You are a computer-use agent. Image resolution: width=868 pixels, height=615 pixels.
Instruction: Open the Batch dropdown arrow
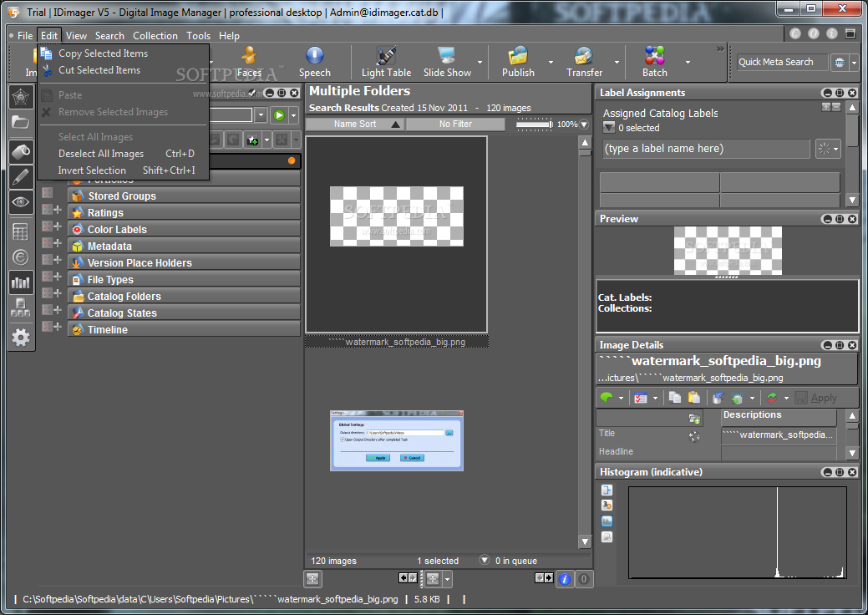coord(688,62)
